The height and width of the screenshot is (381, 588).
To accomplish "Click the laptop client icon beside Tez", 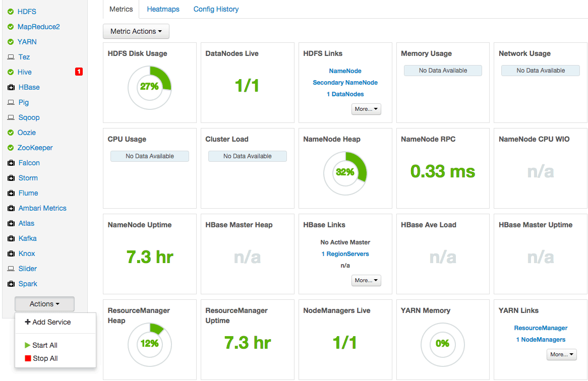I will [x=11, y=57].
